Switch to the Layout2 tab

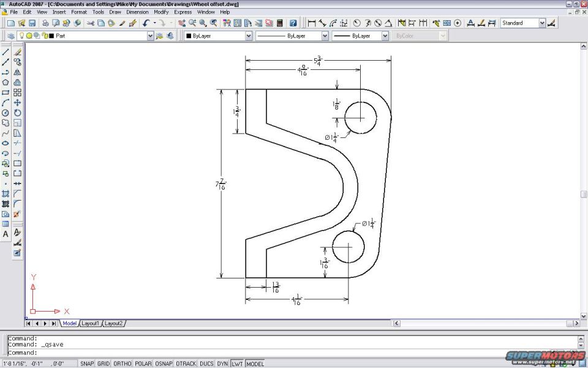[114, 323]
